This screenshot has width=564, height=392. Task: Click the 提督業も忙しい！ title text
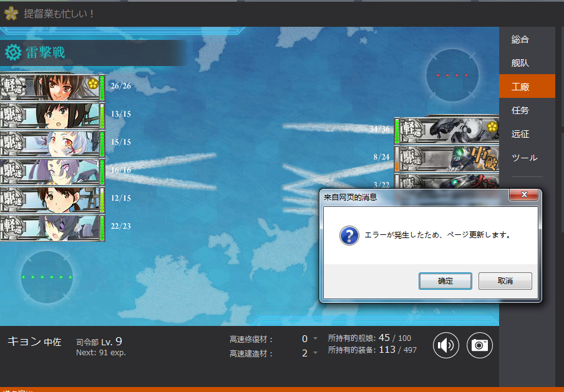tap(59, 14)
